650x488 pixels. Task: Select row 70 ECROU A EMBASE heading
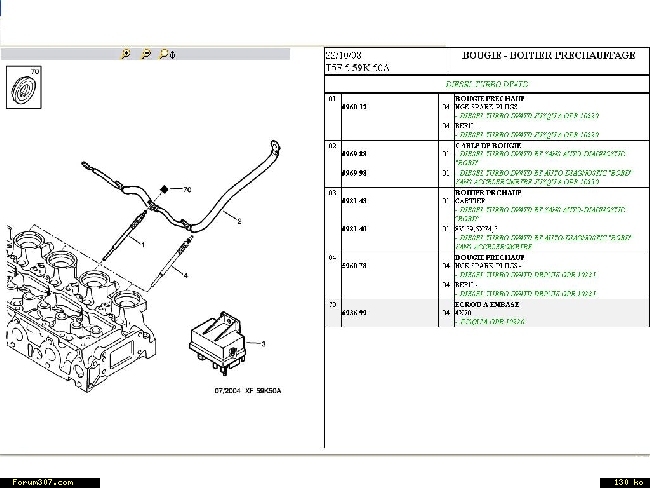point(487,304)
